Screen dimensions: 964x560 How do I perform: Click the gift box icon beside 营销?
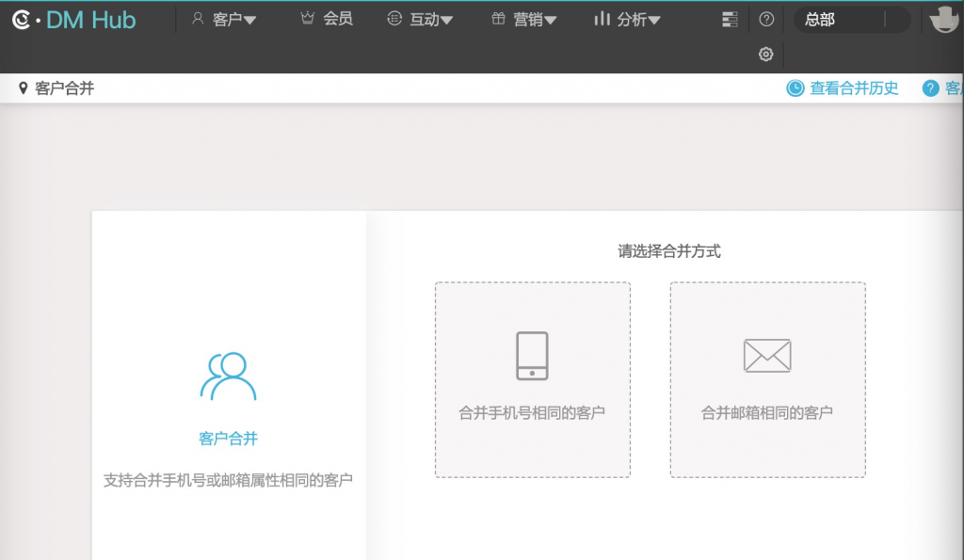(x=499, y=19)
